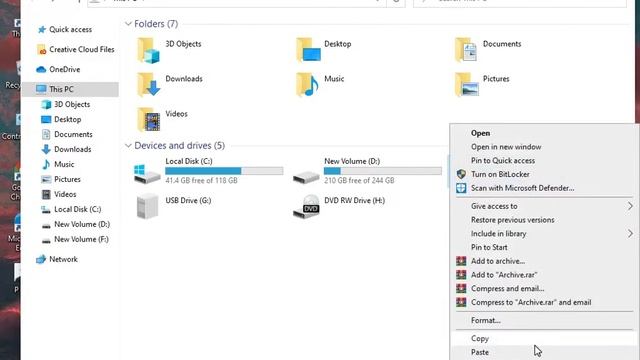
Task: Open the Pictures folder icon
Action: pos(467,84)
